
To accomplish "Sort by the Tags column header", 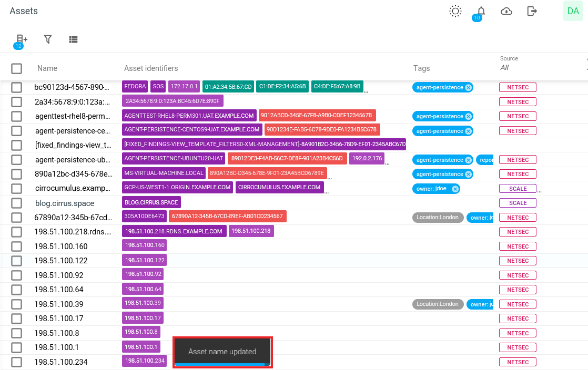I will (421, 68).
